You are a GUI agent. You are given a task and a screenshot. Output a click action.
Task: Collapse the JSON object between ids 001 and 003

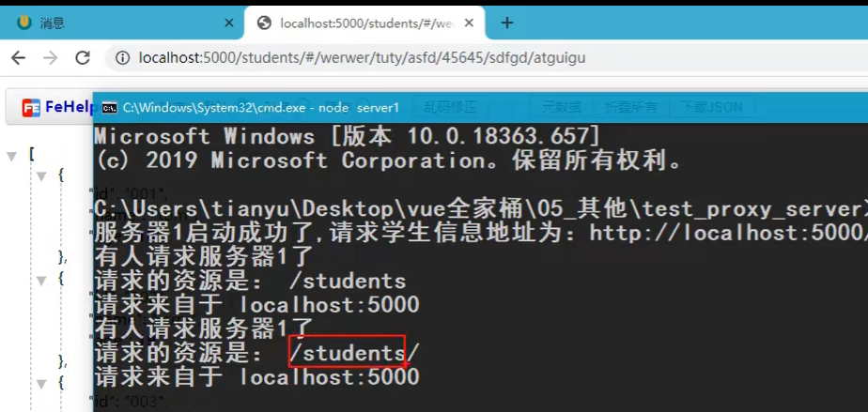(41, 281)
